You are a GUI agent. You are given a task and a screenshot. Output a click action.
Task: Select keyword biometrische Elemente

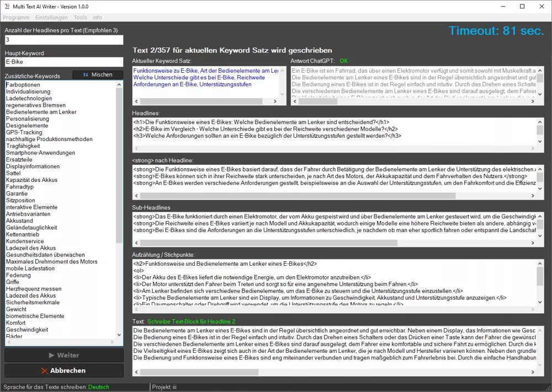click(35, 316)
